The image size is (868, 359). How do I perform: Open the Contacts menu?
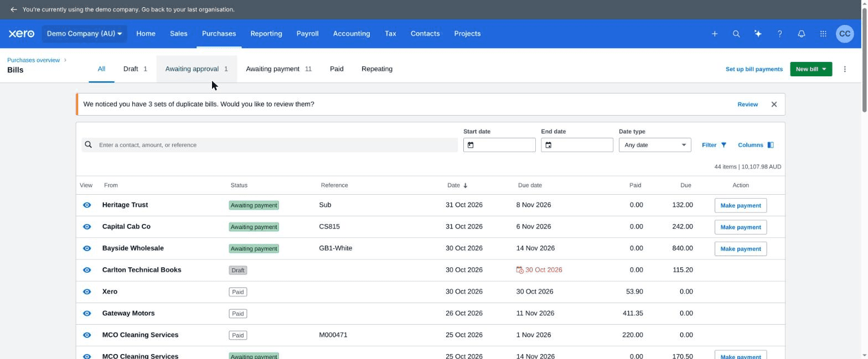pos(425,34)
